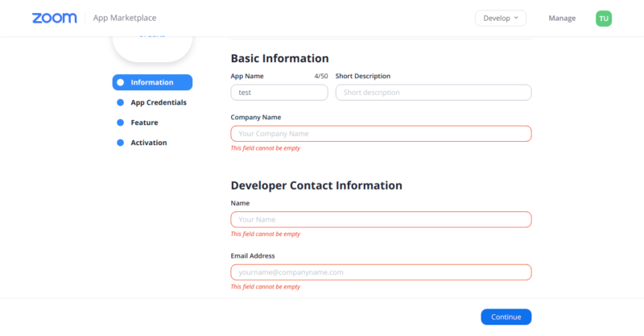
Task: Focus the App Name field containing test
Action: pos(279,93)
